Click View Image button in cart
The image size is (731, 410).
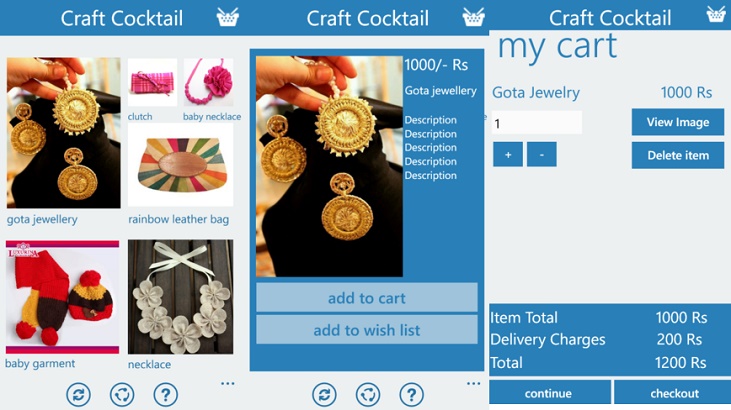click(677, 122)
